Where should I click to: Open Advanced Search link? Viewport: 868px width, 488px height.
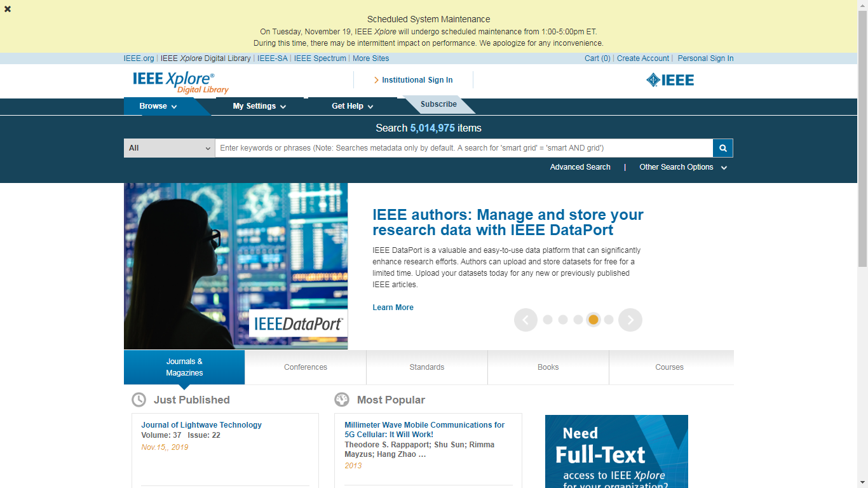pyautogui.click(x=580, y=167)
